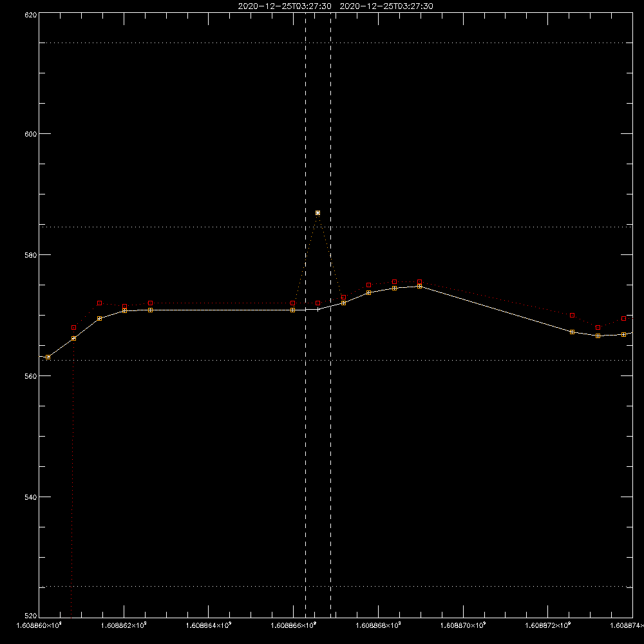Click the 1.608862×10⁹ x-axis label
Screen dimensions: 644x644
(124, 625)
